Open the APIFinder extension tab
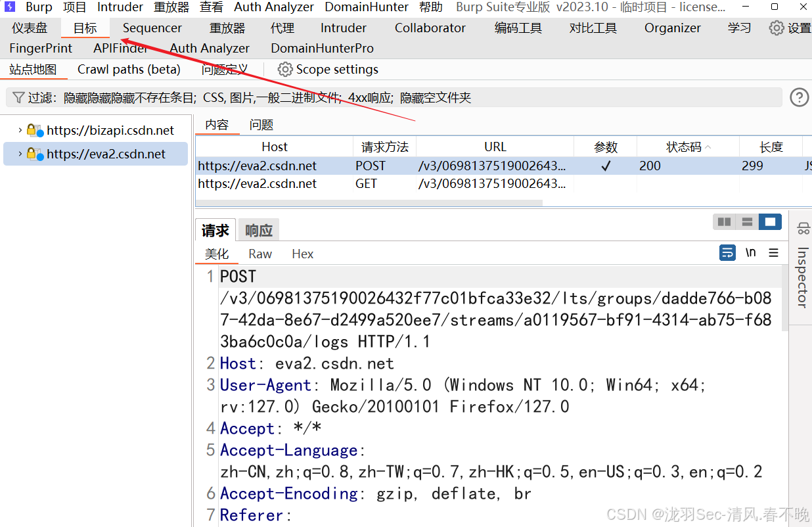The width and height of the screenshot is (812, 527). pos(121,49)
